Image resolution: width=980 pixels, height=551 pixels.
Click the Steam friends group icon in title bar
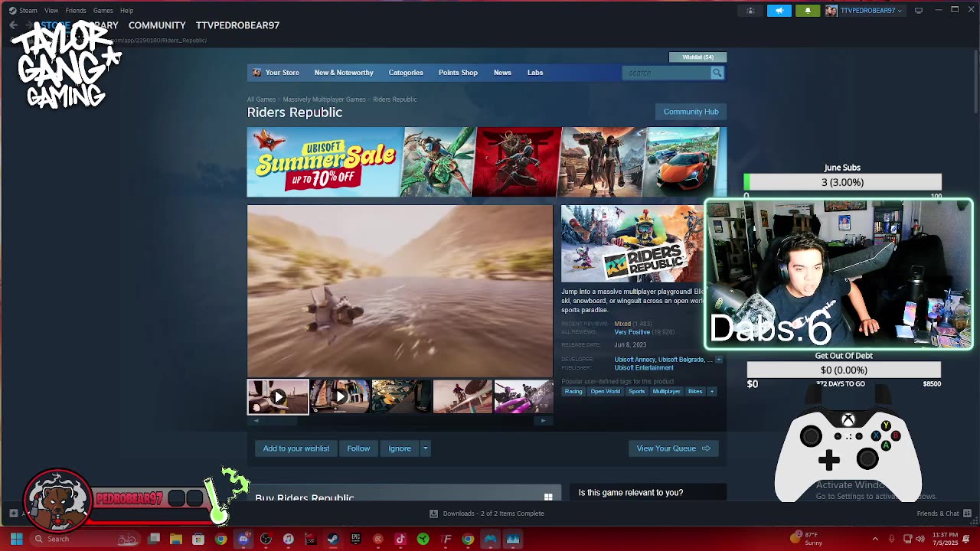pos(750,11)
